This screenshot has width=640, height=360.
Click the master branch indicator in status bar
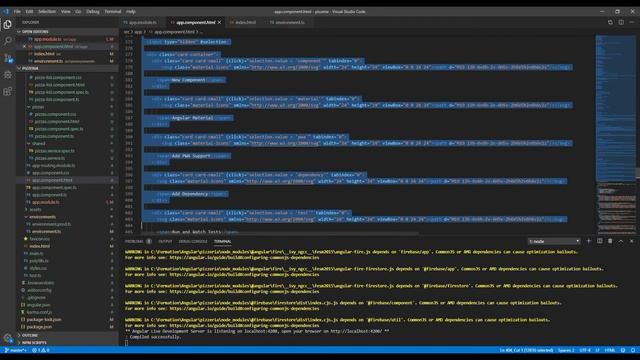[x=15, y=350]
